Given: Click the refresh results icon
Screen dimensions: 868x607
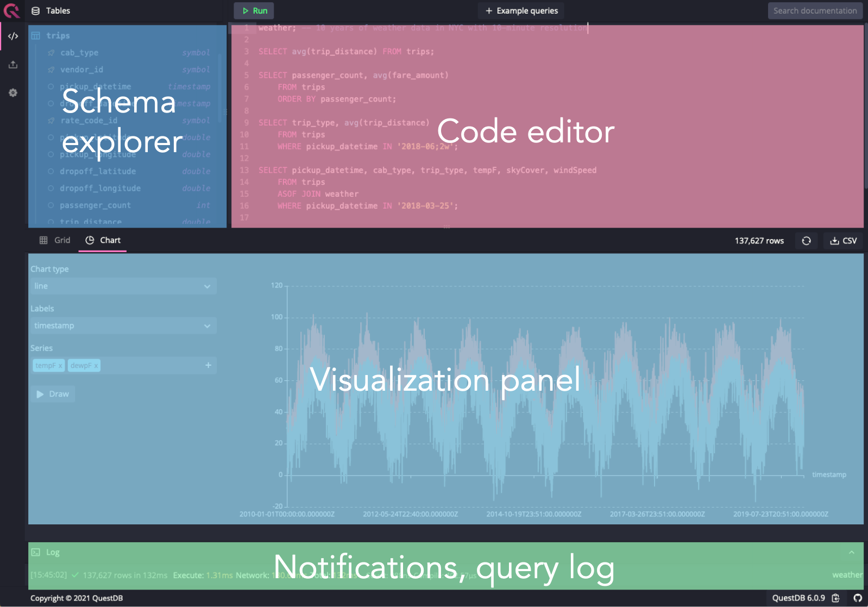Looking at the screenshot, I should (807, 241).
